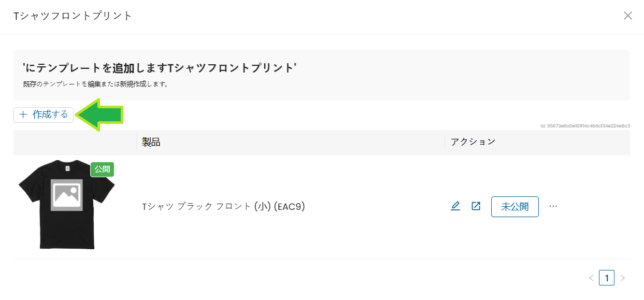
Task: Click the green arrow pointing at 作成する
Action: 99,115
